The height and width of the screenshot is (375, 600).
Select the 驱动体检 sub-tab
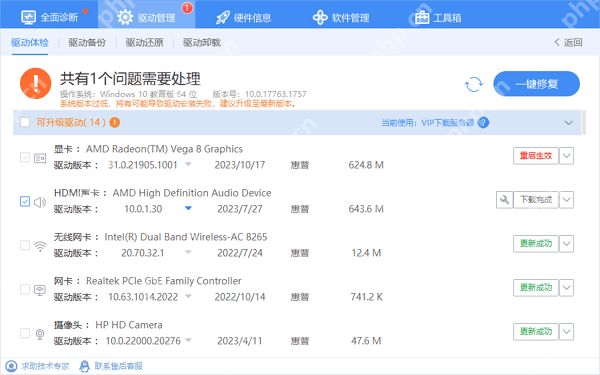coord(30,42)
